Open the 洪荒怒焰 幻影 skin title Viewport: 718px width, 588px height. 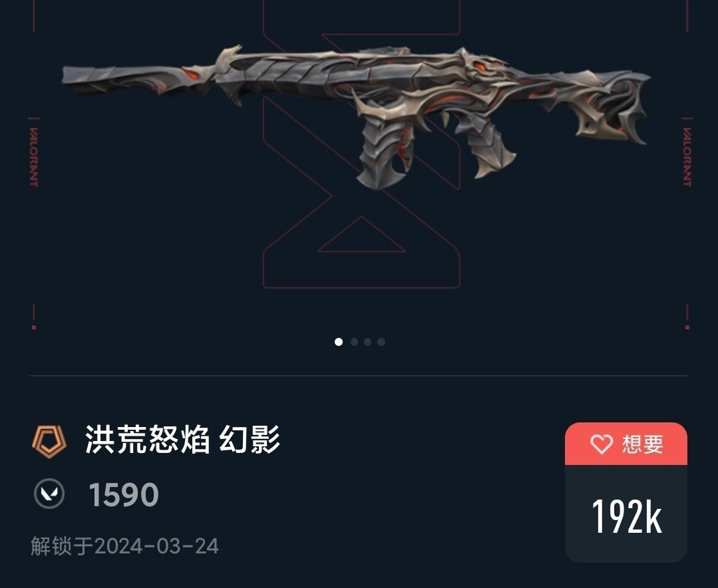click(x=183, y=439)
